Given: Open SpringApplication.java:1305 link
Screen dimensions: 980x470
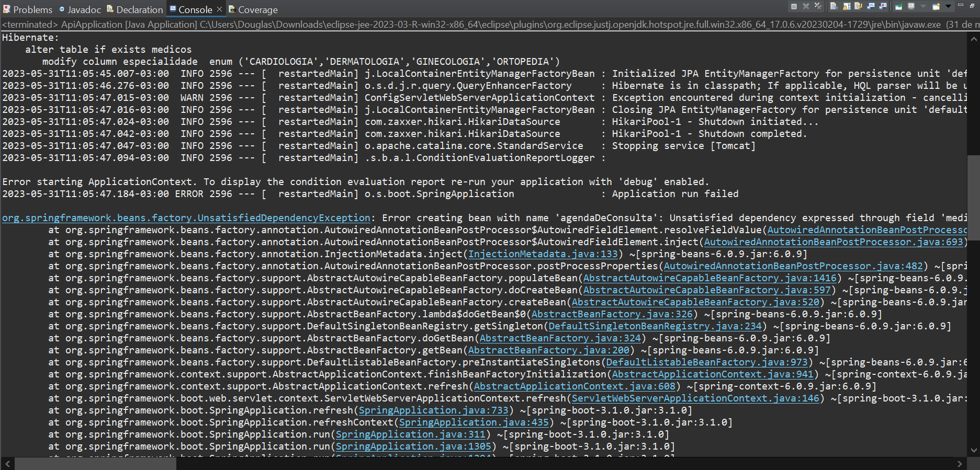Looking at the screenshot, I should click(413, 446).
